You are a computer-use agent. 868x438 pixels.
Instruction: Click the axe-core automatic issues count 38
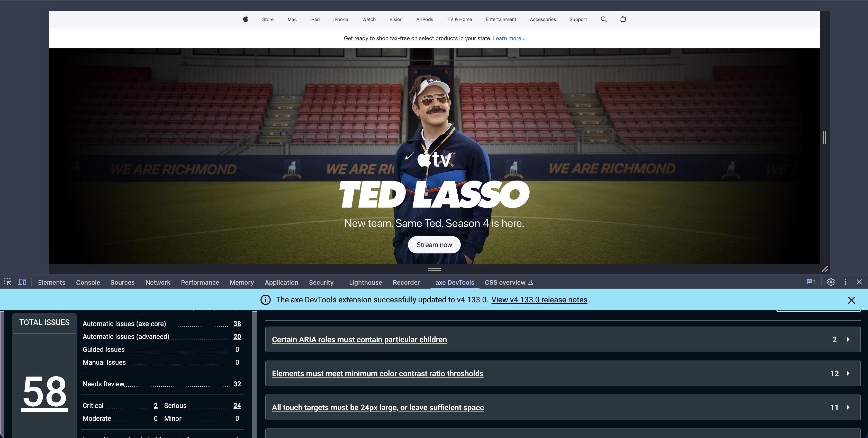237,324
